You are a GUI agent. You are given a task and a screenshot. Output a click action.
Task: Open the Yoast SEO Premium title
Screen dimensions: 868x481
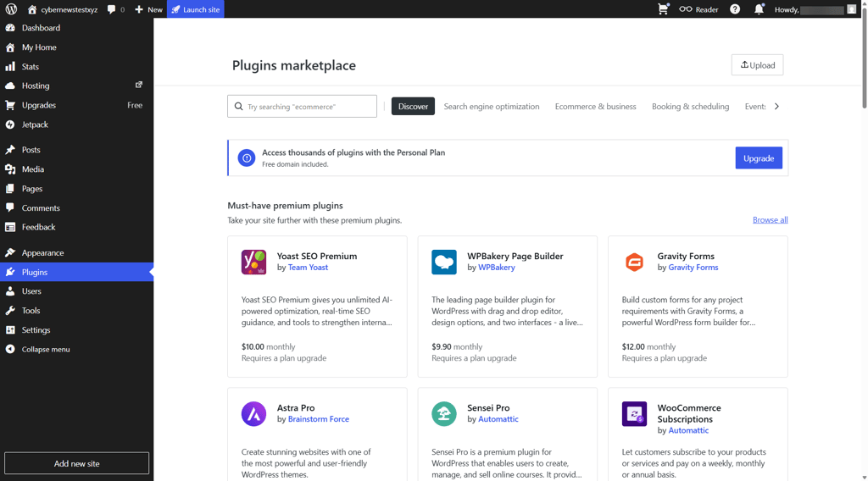point(317,256)
